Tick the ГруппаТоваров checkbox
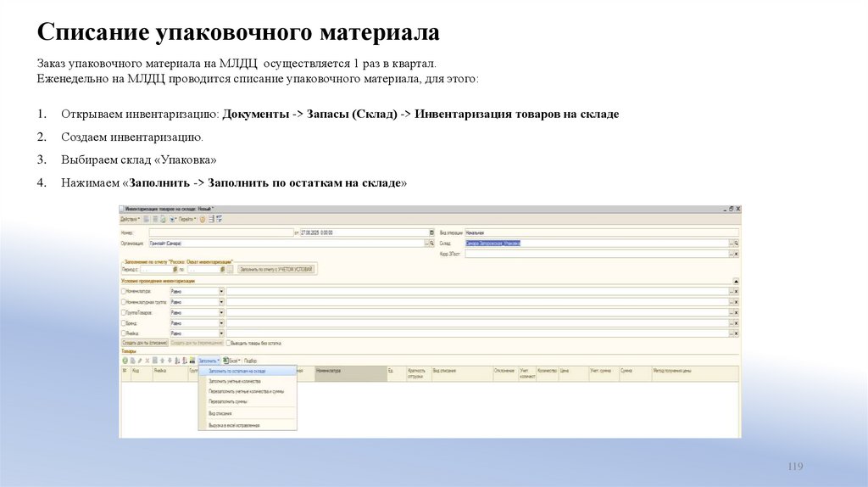 tap(124, 312)
